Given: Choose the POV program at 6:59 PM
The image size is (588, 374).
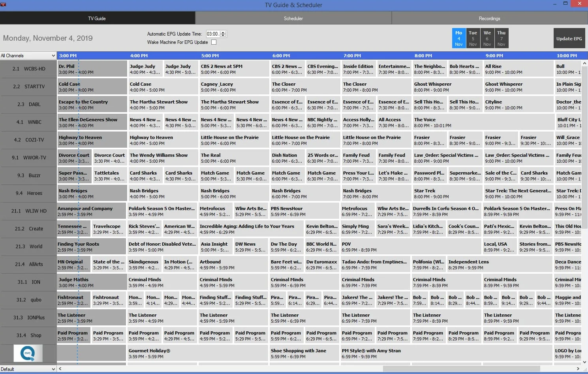Looking at the screenshot, I should (411, 246).
